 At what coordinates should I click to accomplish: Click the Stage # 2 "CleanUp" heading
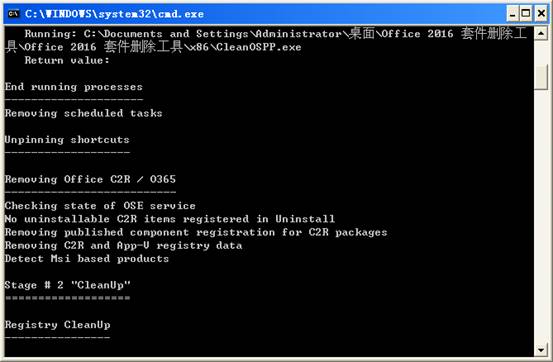click(x=67, y=285)
